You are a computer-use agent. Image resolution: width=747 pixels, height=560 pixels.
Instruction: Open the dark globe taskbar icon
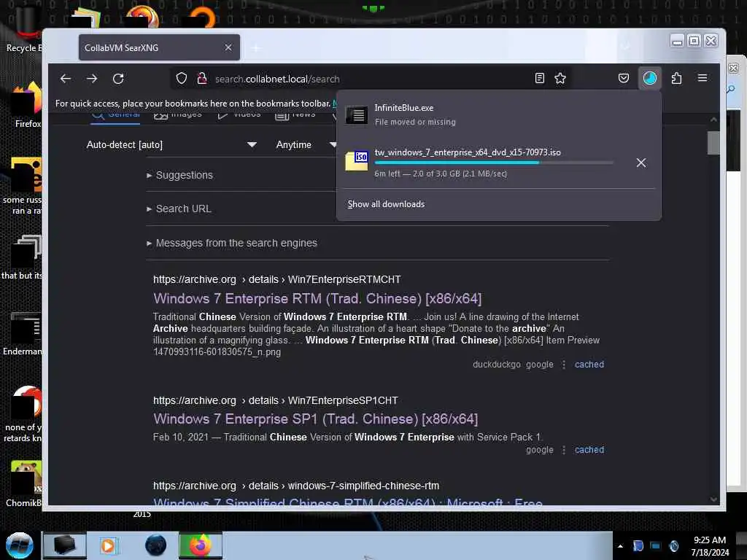coord(156,545)
